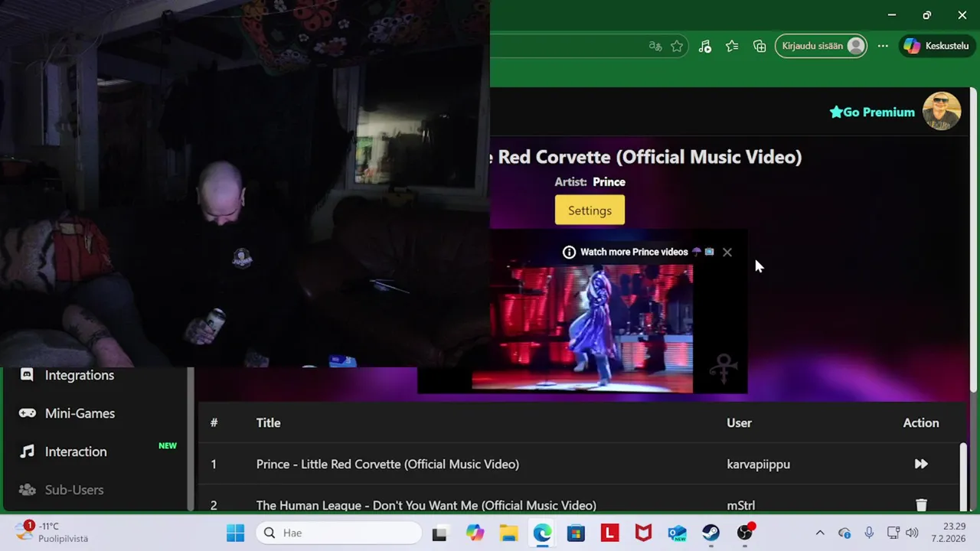
Task: Open Outlook from the taskbar
Action: pos(677,533)
